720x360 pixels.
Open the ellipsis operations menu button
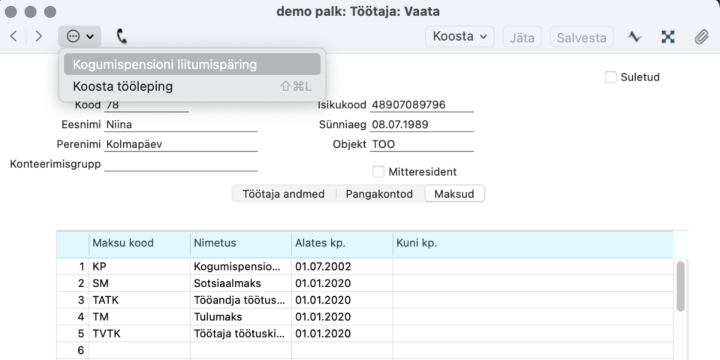point(80,36)
